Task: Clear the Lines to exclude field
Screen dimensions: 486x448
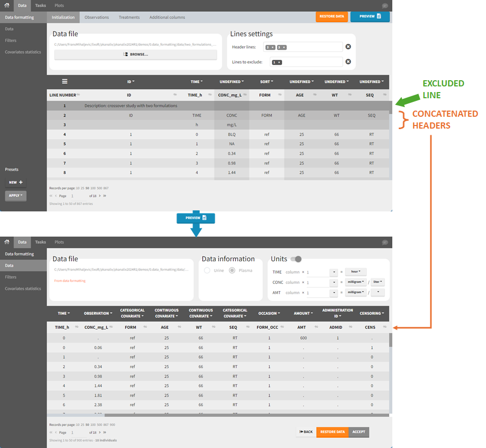Action: point(348,62)
